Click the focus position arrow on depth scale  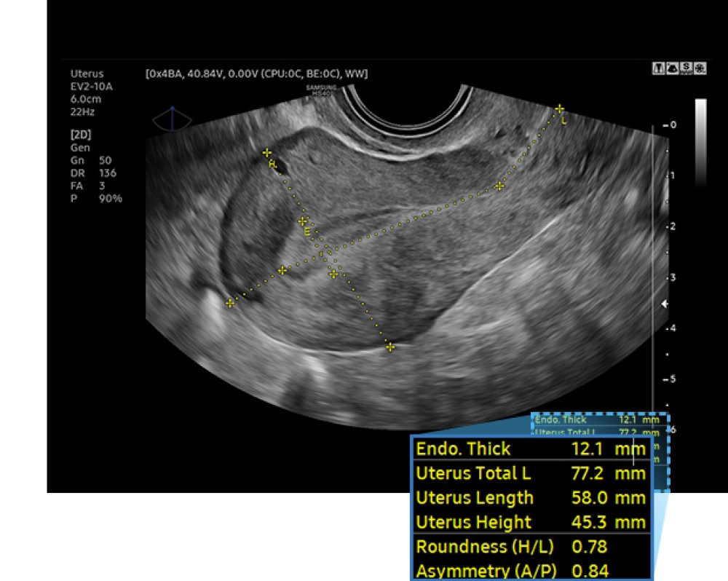click(x=663, y=304)
